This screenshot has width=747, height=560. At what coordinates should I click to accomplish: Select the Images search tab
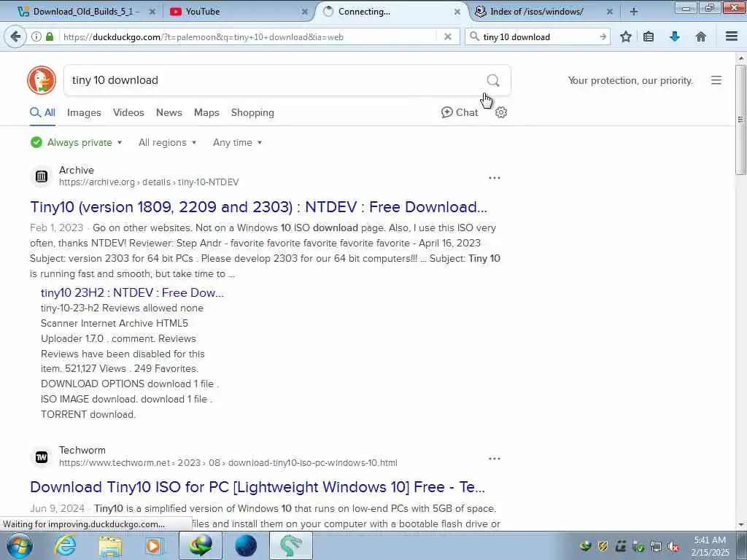tap(84, 112)
